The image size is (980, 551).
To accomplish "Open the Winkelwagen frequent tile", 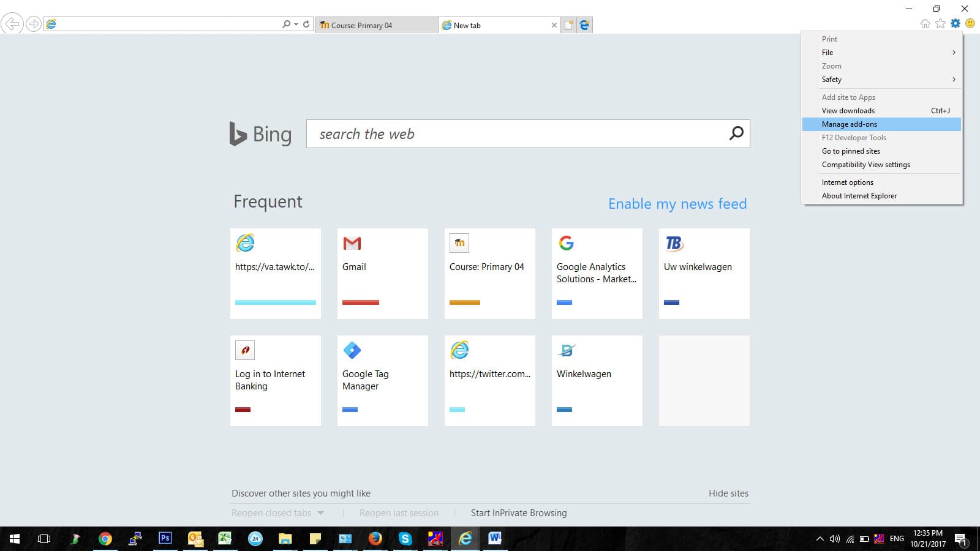I will click(x=597, y=381).
